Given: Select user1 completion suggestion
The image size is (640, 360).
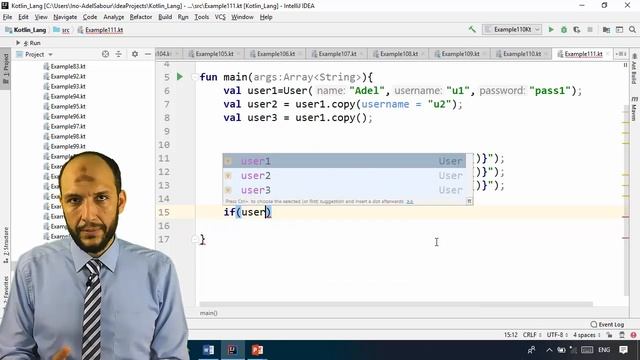Looking at the screenshot, I should pos(344,161).
